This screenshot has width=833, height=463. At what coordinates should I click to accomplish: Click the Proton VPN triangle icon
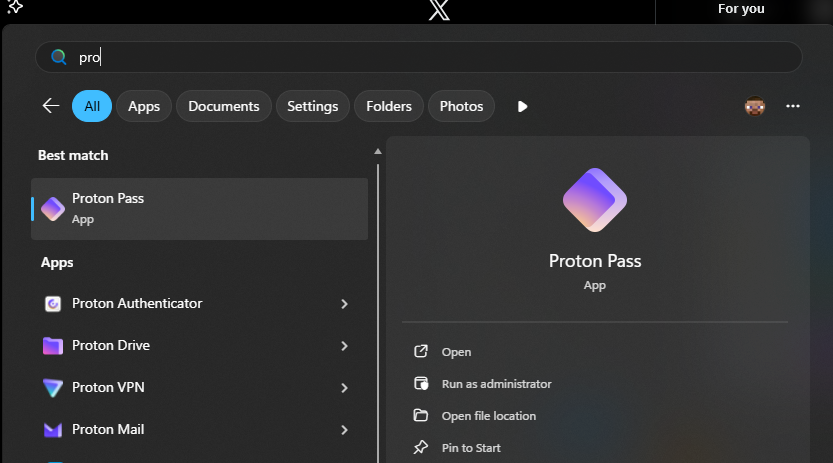coord(53,388)
